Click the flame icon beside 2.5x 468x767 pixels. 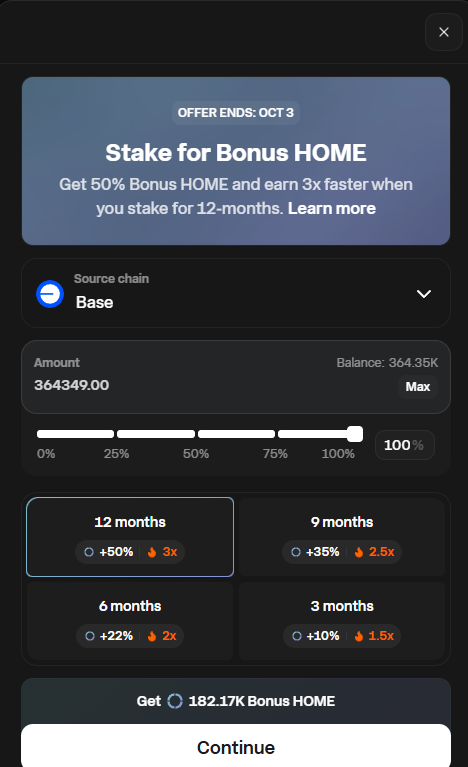click(359, 552)
